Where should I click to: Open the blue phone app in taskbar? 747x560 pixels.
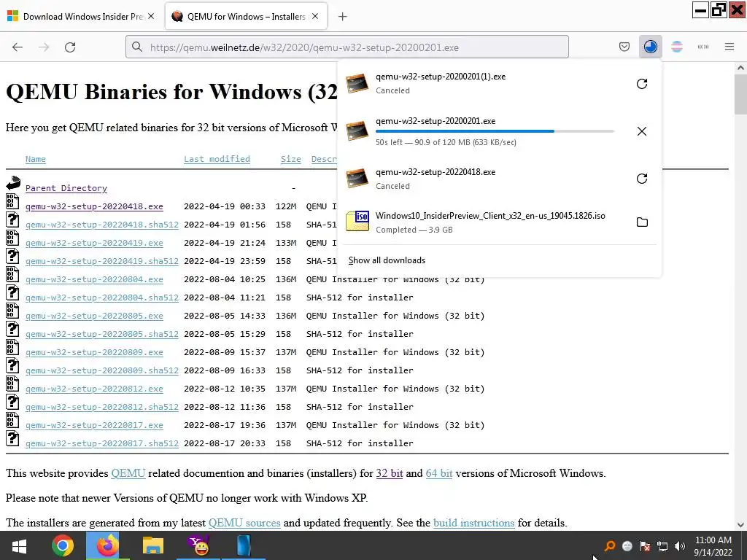point(244,545)
